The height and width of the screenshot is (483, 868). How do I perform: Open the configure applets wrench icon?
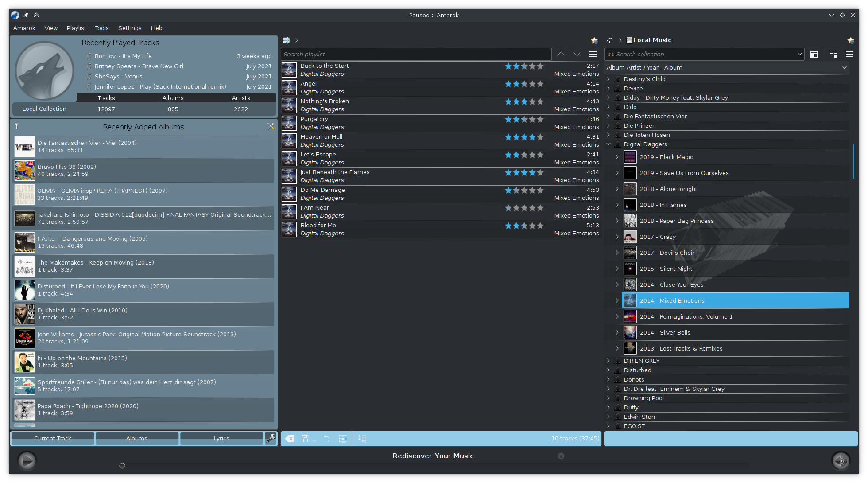point(271,438)
